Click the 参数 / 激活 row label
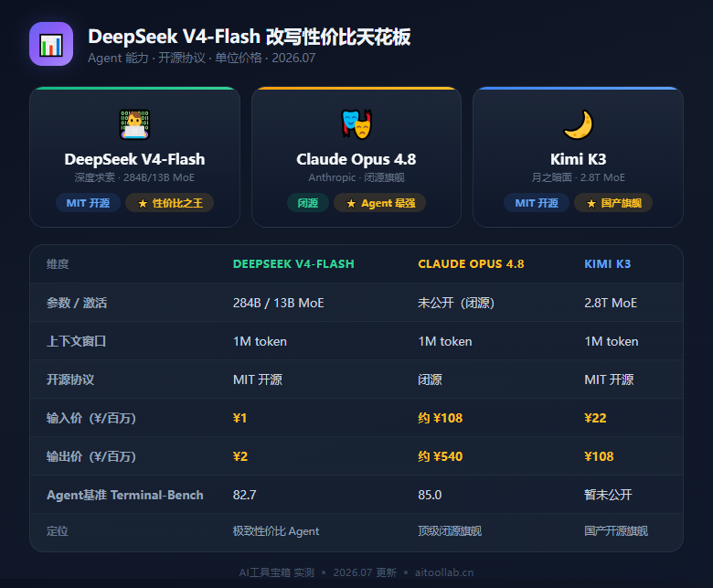The image size is (713, 588). pyautogui.click(x=77, y=303)
